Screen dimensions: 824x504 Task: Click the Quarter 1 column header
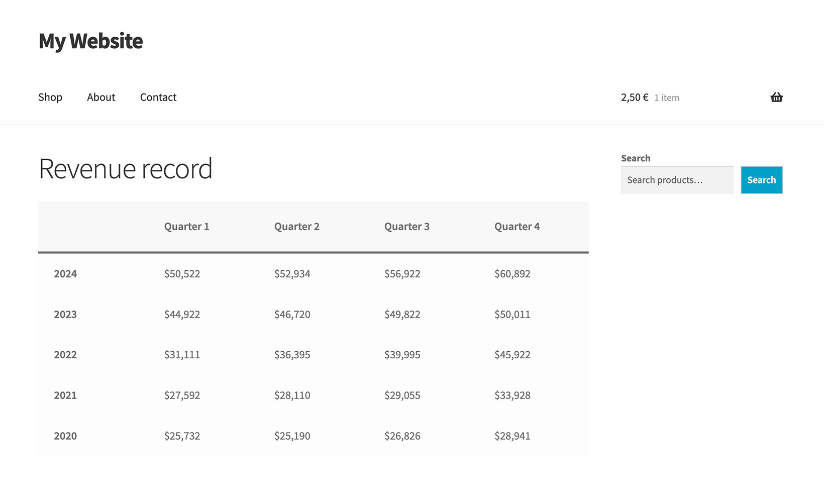click(x=186, y=227)
